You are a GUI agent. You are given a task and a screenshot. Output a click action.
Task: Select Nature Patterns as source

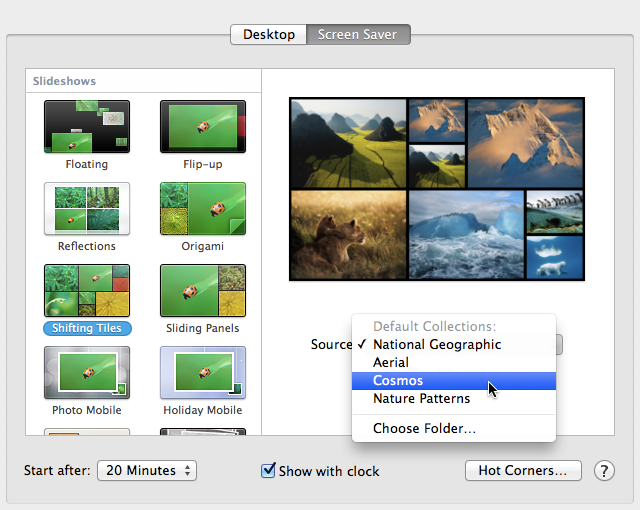coord(454,399)
